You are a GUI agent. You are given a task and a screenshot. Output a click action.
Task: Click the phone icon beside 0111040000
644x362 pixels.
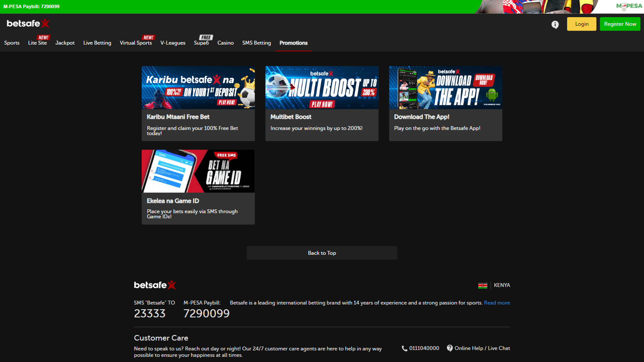404,348
